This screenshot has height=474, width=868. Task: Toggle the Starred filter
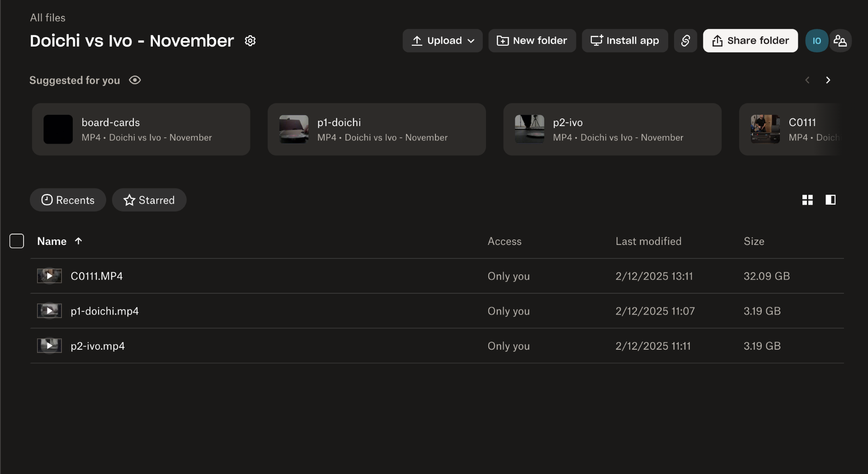(x=149, y=200)
